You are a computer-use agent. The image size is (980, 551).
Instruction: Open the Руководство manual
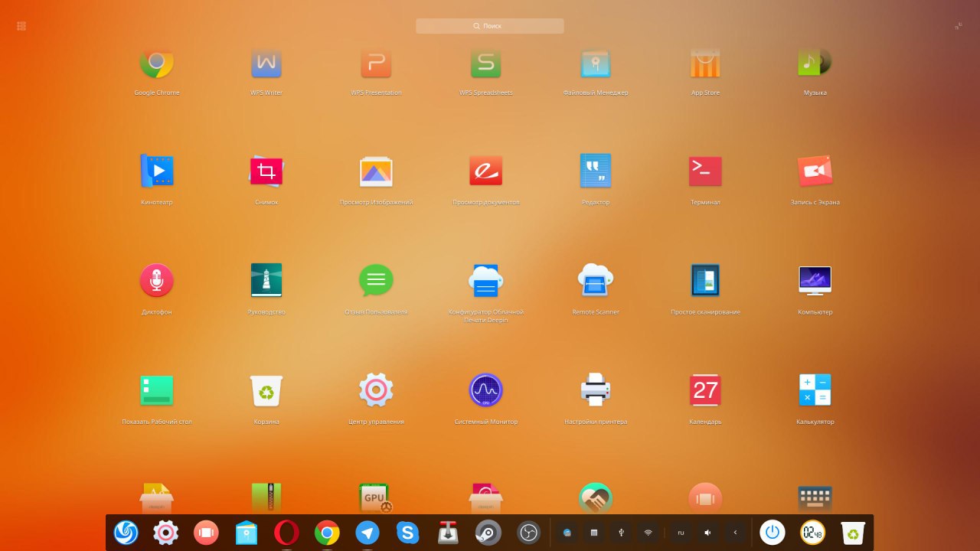pyautogui.click(x=266, y=280)
